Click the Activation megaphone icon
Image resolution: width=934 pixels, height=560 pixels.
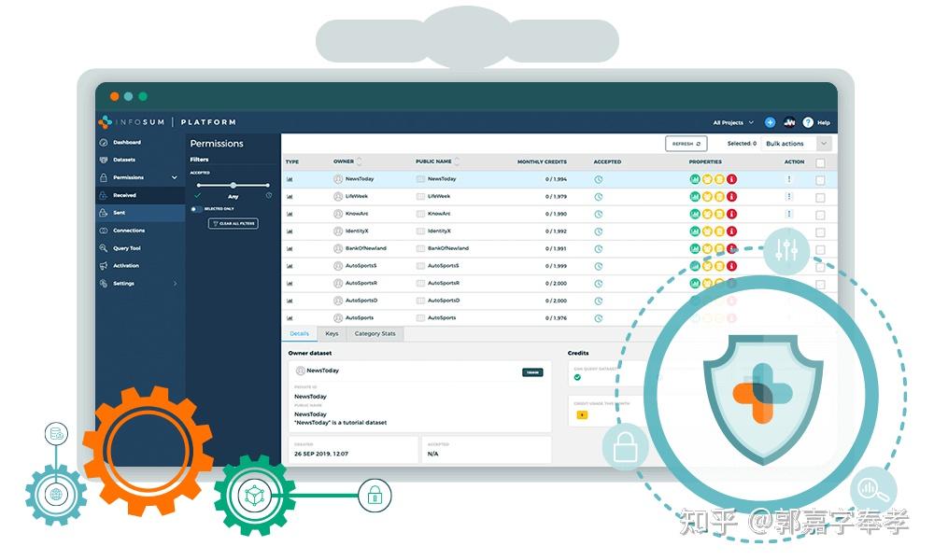tap(104, 265)
